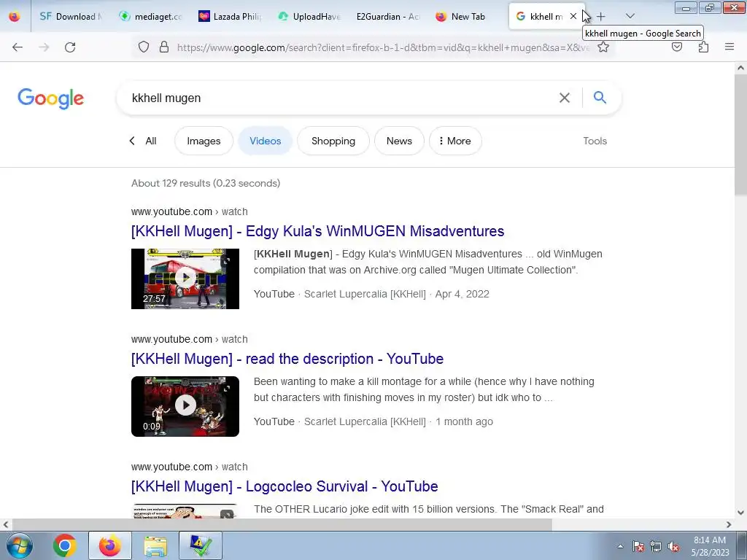Click horizontal scrollbar left arrow
This screenshot has height=560, width=747.
pyautogui.click(x=6, y=525)
